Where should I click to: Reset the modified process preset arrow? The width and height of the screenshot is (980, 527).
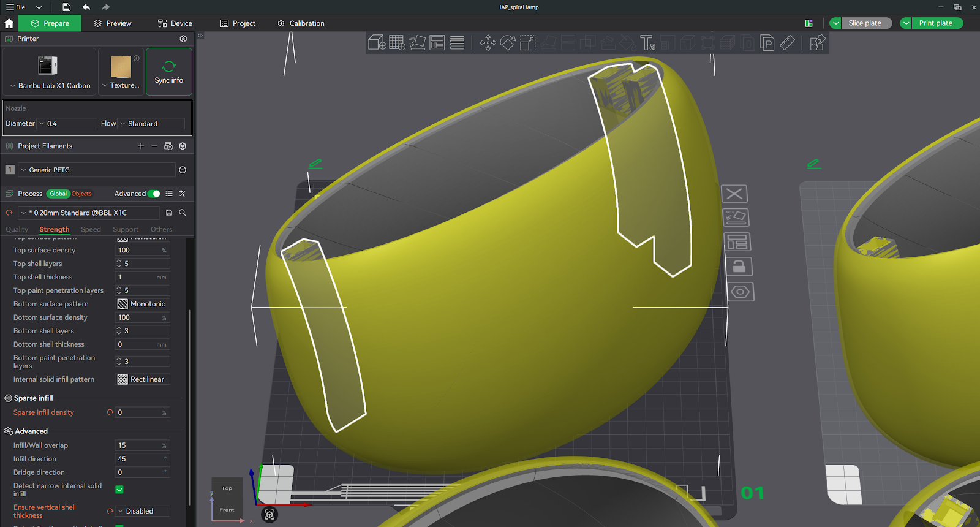click(x=9, y=213)
